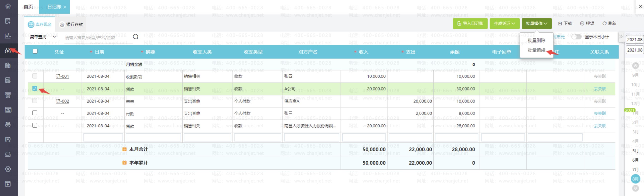This screenshot has height=196, width=644.
Task: Click 去关联 in the 张三 row
Action: (600, 113)
